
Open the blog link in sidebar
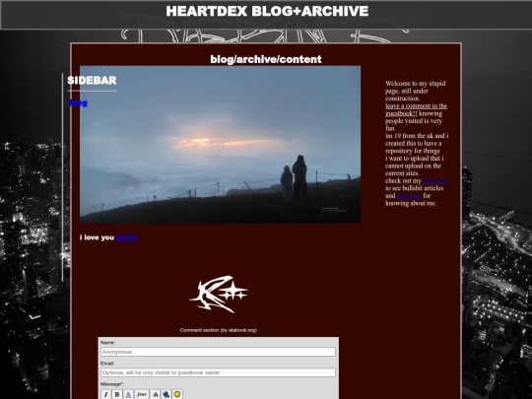pos(79,102)
